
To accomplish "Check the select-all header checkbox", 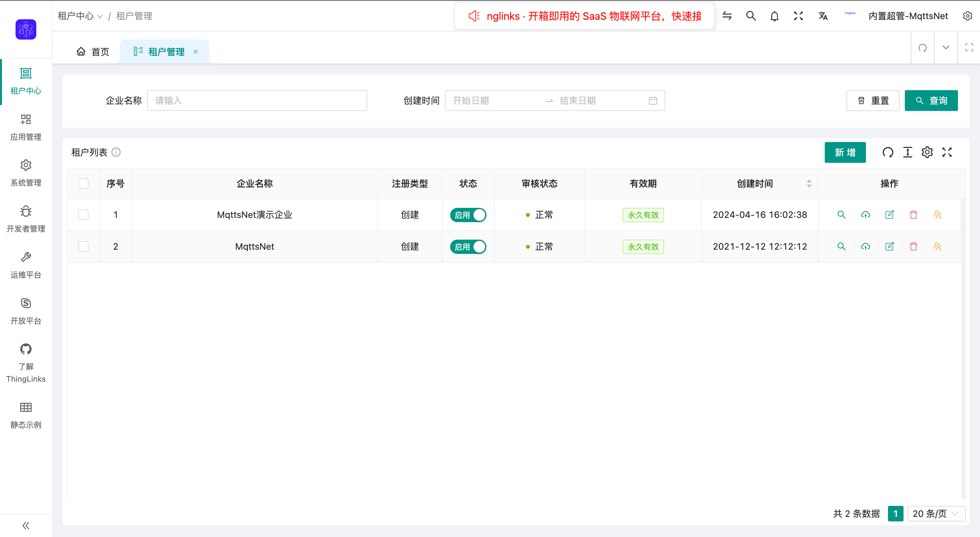I will coord(83,184).
